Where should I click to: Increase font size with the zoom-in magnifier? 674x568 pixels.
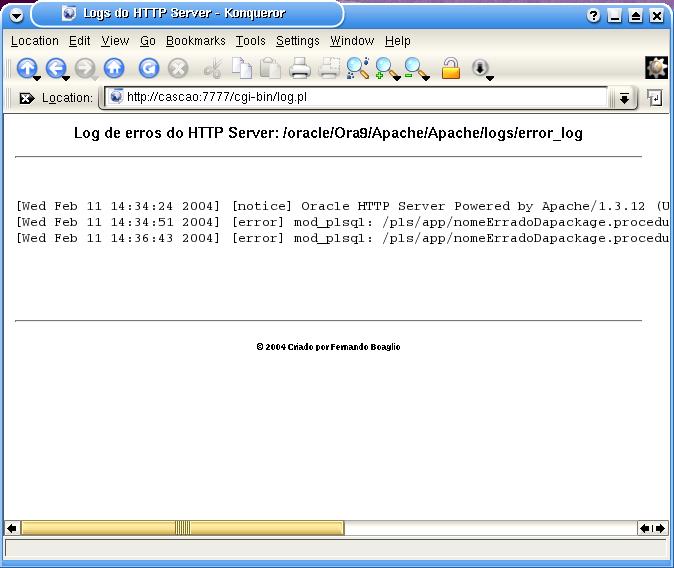point(385,68)
